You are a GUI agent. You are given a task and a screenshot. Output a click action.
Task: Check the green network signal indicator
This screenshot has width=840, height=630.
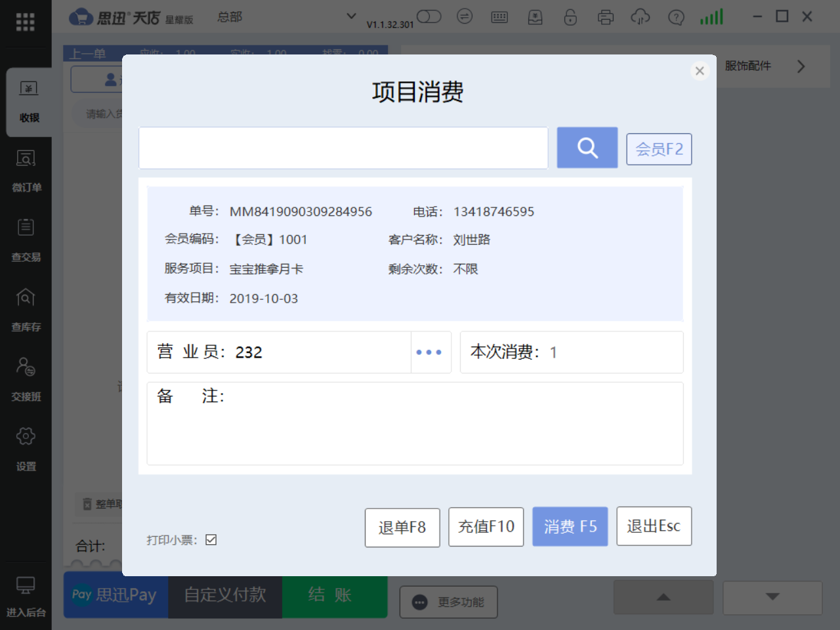[711, 16]
